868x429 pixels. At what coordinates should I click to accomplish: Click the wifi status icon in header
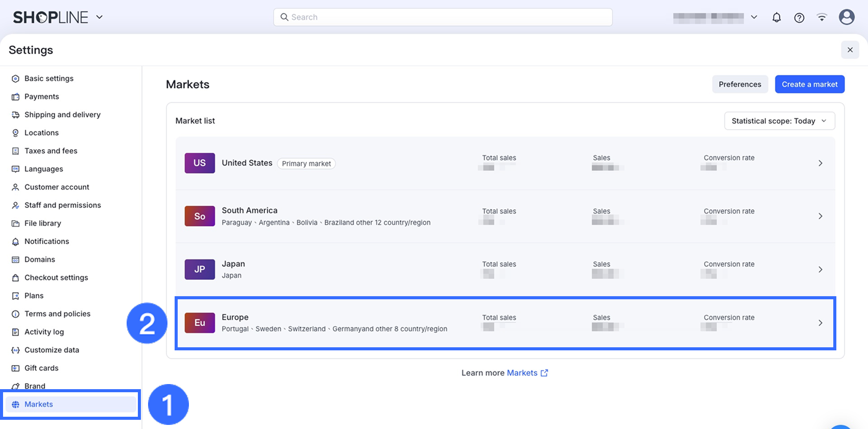click(822, 17)
